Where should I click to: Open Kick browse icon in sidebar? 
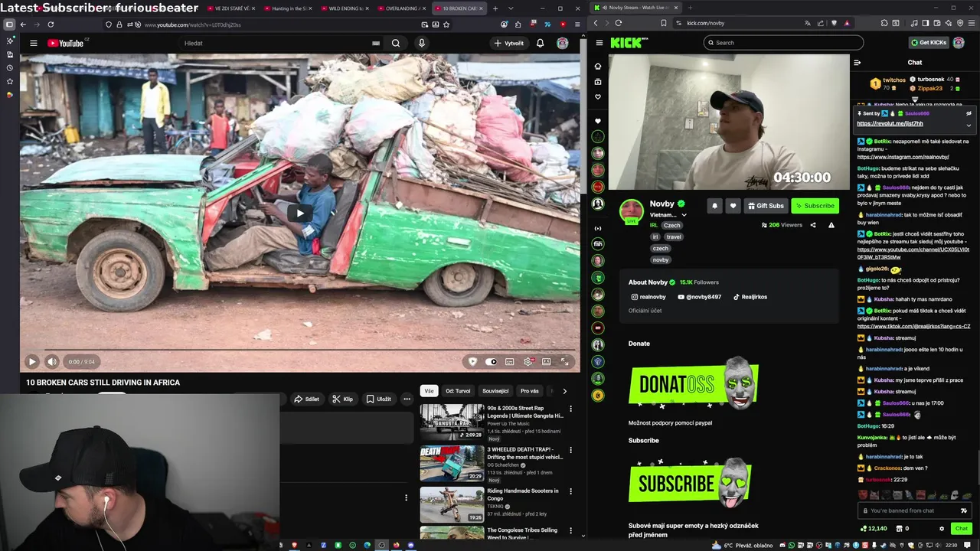(598, 82)
